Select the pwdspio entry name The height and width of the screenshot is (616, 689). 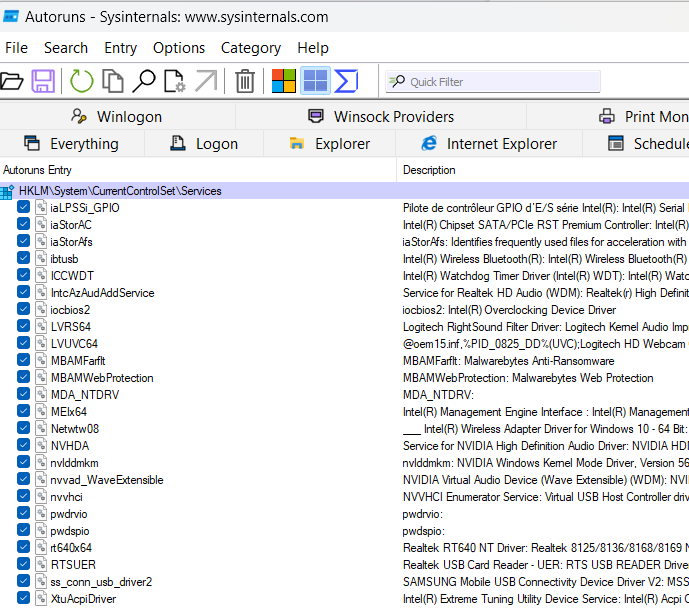pyautogui.click(x=70, y=531)
